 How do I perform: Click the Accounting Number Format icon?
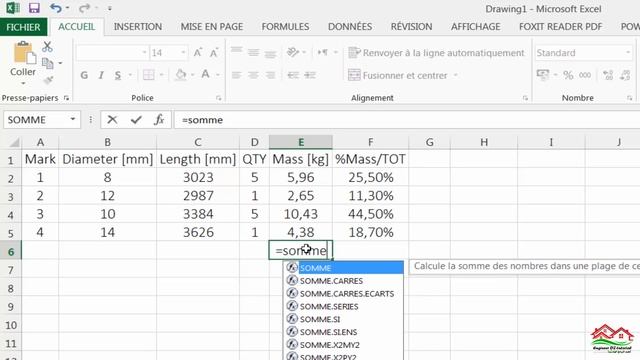click(543, 75)
